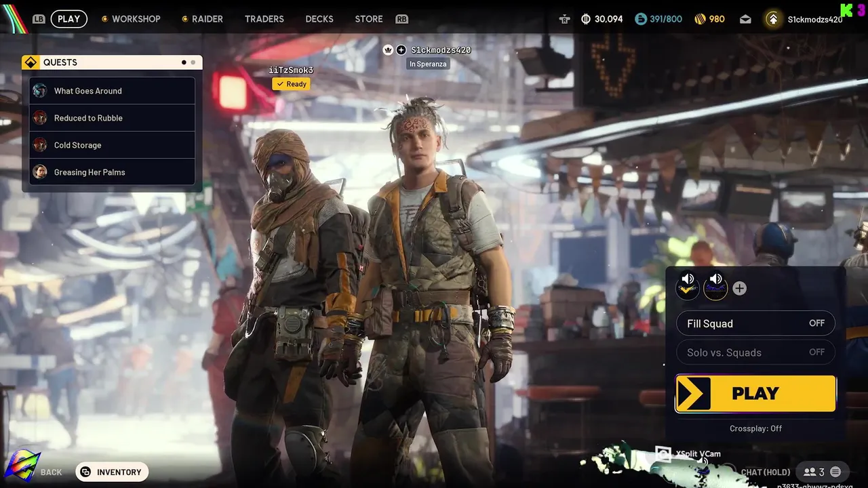
Task: Add a squad member with plus button
Action: 739,288
